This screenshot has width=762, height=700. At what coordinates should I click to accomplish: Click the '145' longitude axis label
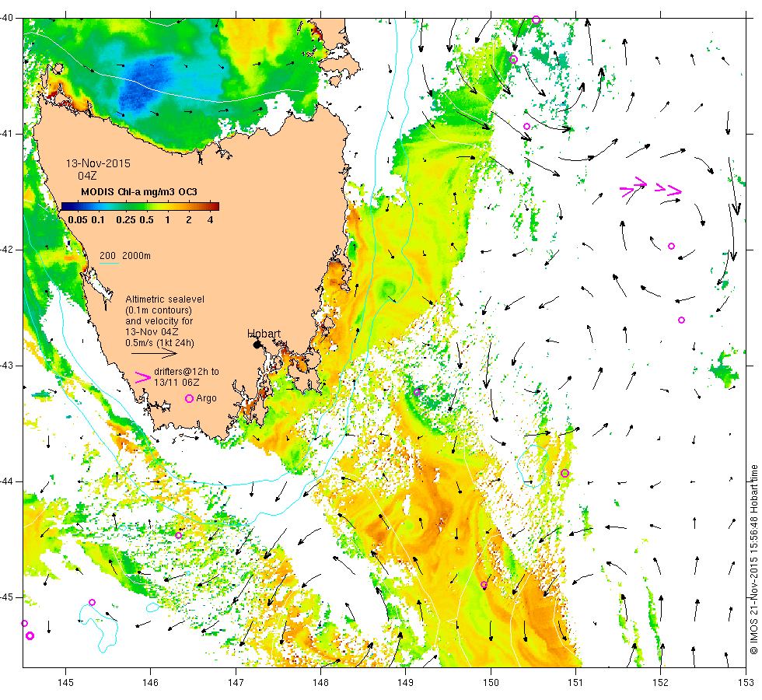coord(65,683)
